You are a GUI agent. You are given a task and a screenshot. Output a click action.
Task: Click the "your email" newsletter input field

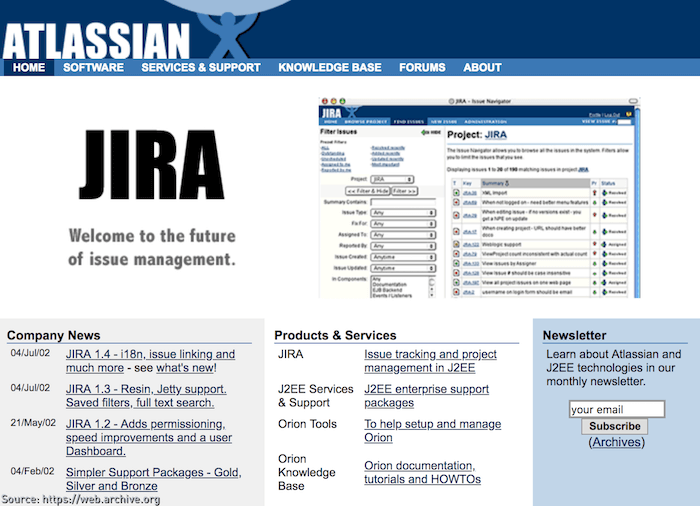pyautogui.click(x=617, y=409)
